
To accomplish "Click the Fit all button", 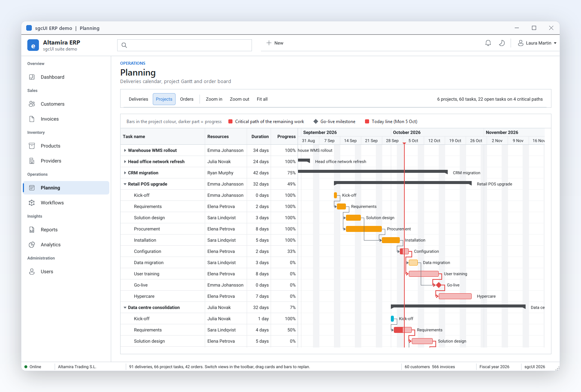I will (x=262, y=99).
